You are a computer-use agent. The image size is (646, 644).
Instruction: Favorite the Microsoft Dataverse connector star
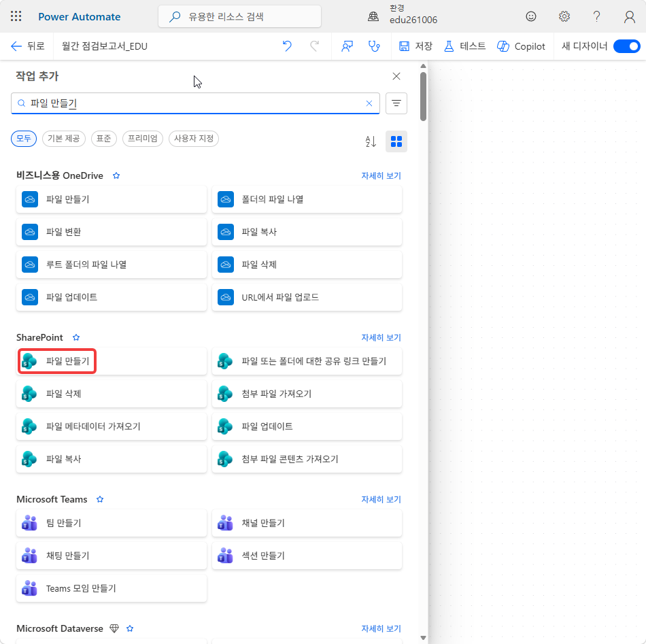[130, 629]
